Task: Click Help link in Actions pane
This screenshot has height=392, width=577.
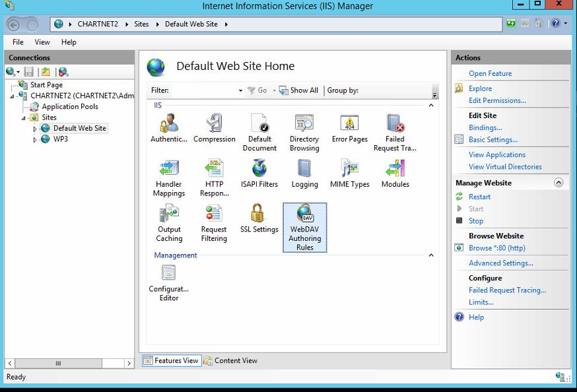Action: (x=476, y=317)
